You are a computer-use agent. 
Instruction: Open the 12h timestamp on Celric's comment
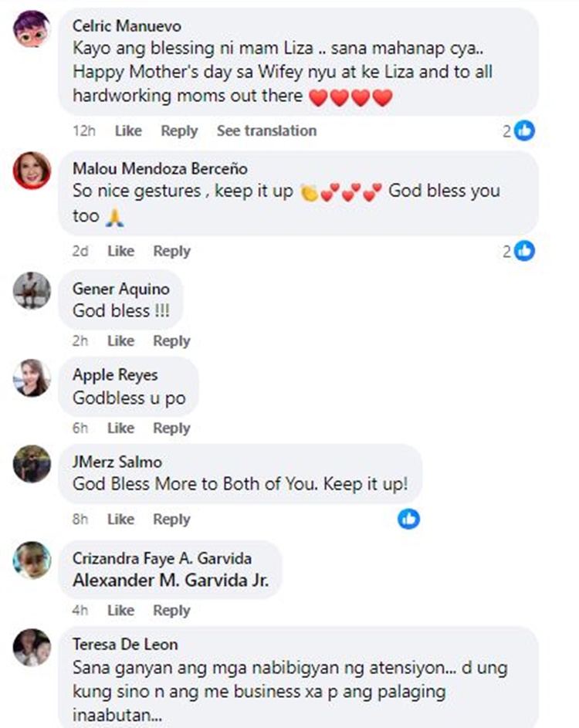(x=83, y=130)
